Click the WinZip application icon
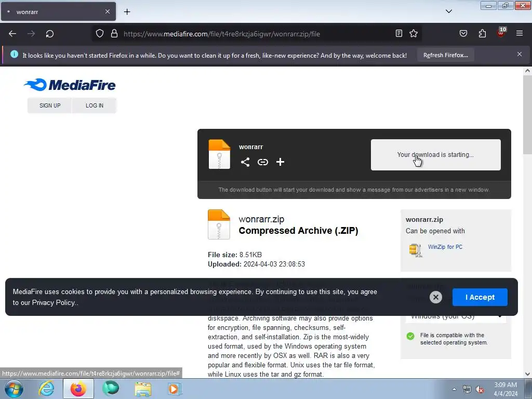Viewport: 532px width, 399px height. pyautogui.click(x=415, y=250)
